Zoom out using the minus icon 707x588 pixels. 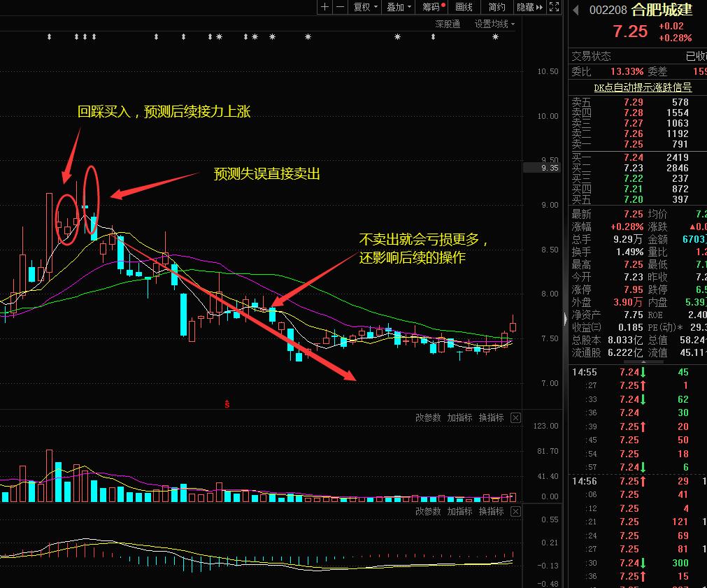(x=340, y=7)
